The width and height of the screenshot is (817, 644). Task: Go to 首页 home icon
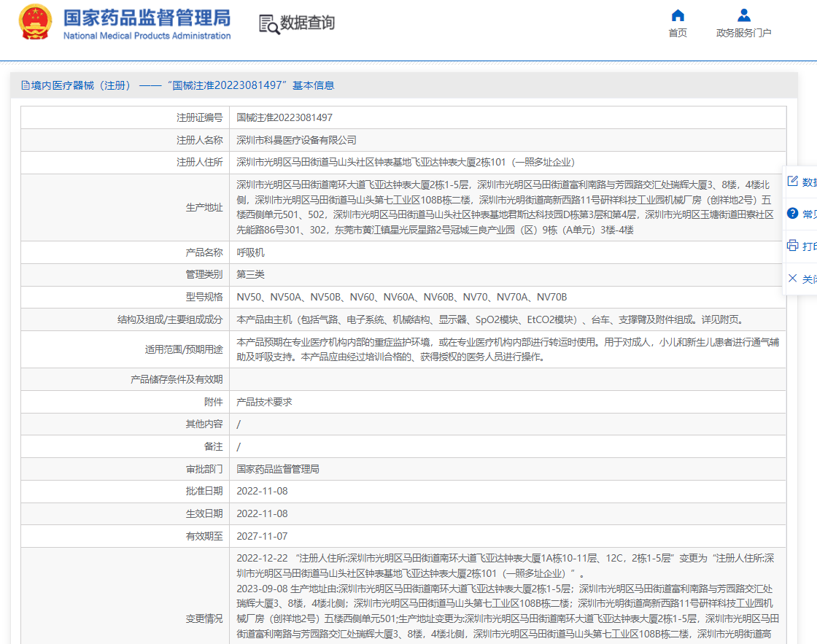coord(678,15)
